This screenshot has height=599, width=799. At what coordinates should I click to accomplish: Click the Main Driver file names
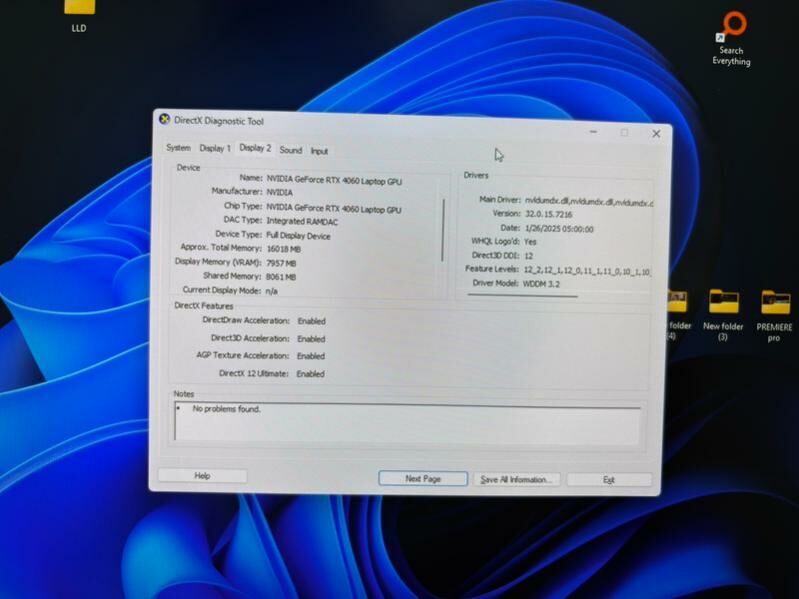pyautogui.click(x=589, y=203)
